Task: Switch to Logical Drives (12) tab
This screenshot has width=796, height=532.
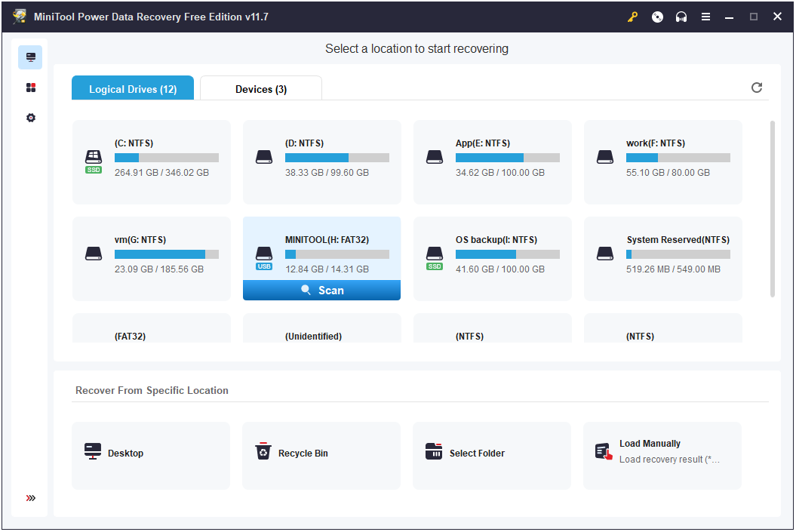Action: coord(133,88)
